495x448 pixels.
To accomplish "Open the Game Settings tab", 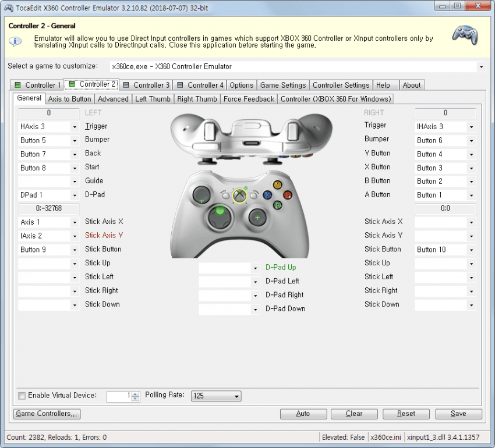I will [x=283, y=85].
